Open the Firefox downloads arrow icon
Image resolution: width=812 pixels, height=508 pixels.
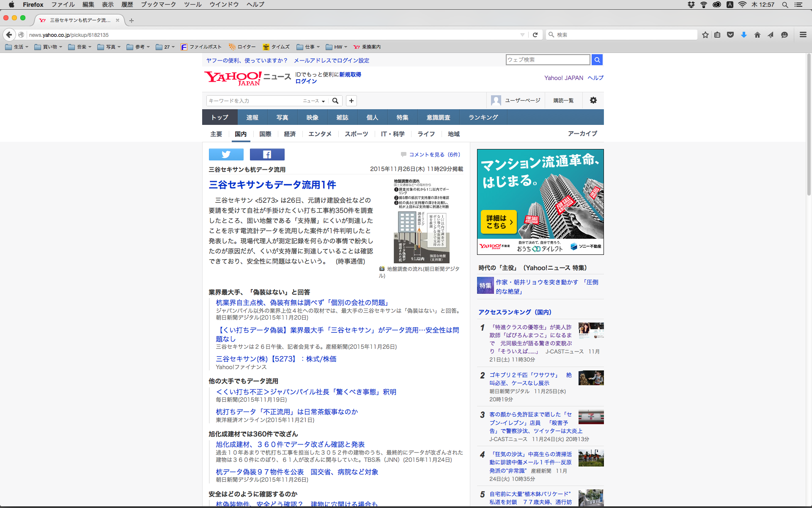pyautogui.click(x=743, y=35)
